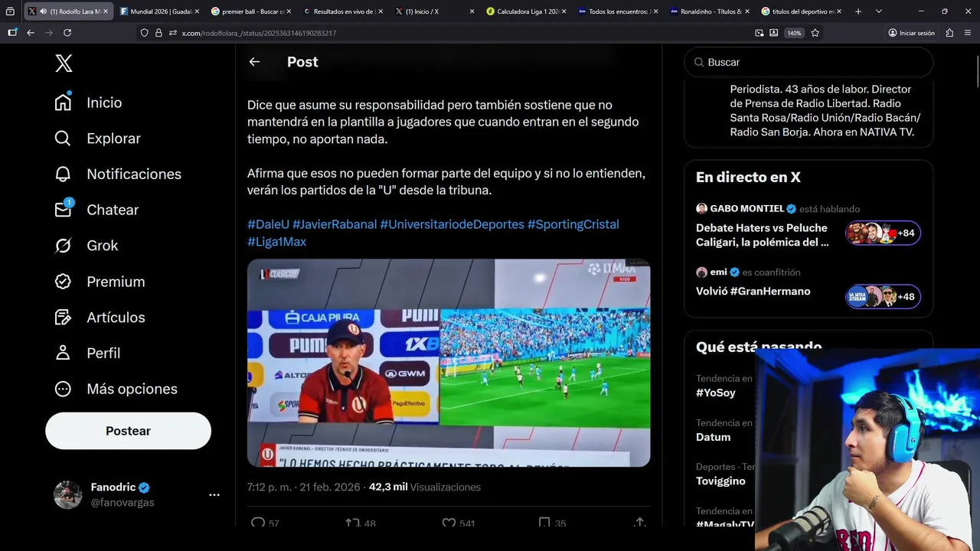Open account options dots beside Fanodric
The width and height of the screenshot is (980, 551).
[214, 495]
